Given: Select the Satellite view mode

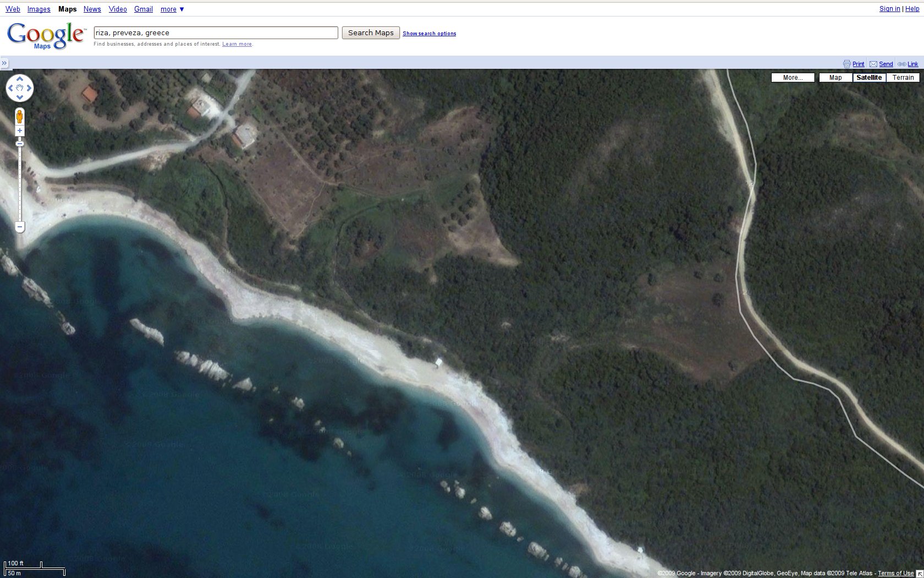Looking at the screenshot, I should (868, 78).
